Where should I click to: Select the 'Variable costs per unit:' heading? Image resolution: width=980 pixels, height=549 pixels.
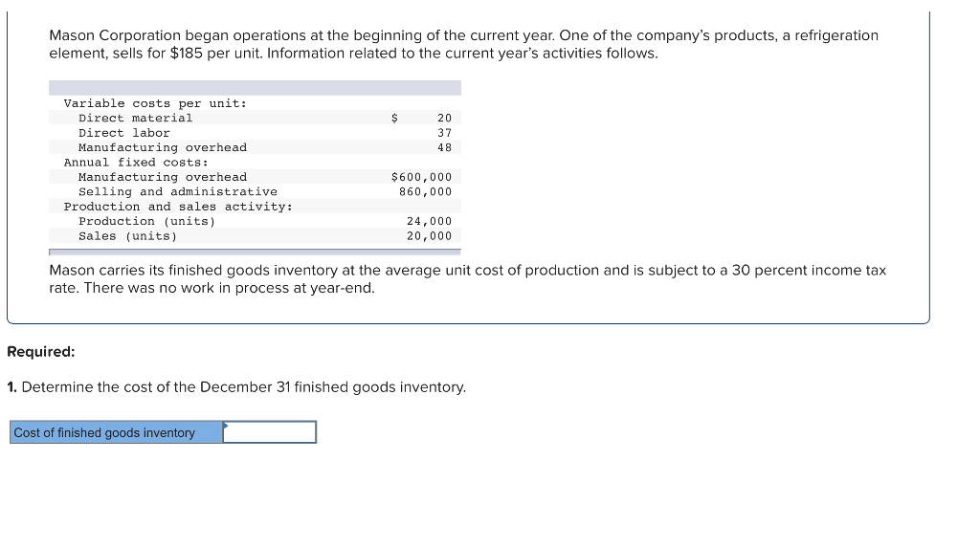[x=155, y=103]
